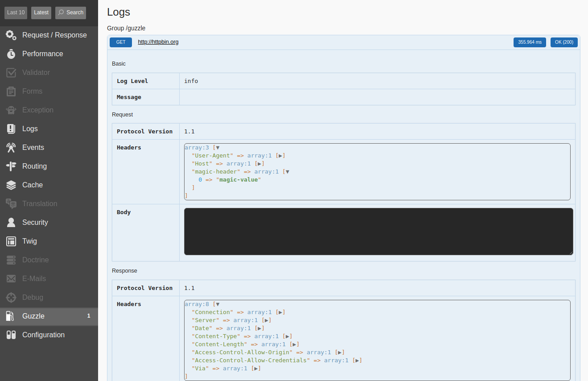Click the Last 10 button
588x381 pixels.
[x=16, y=12]
